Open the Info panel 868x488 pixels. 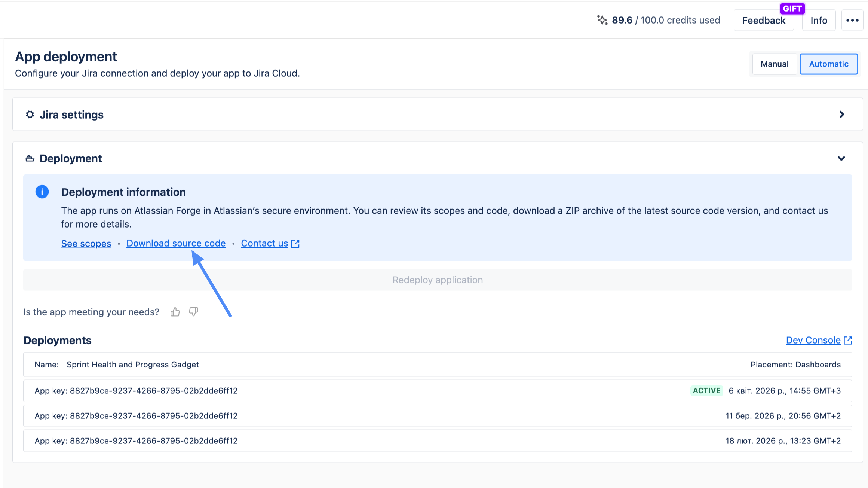point(819,21)
